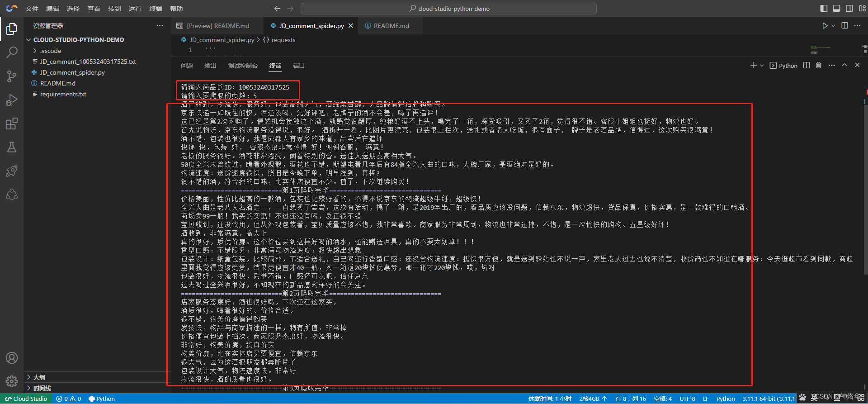
Task: Maximize the panel size with the up chevron
Action: tap(844, 66)
